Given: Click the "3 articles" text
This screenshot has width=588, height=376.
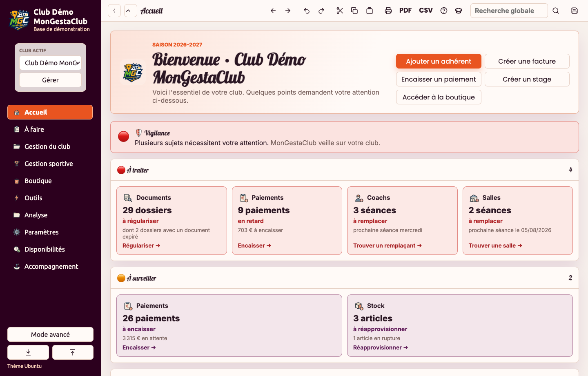Looking at the screenshot, I should coord(373,318).
